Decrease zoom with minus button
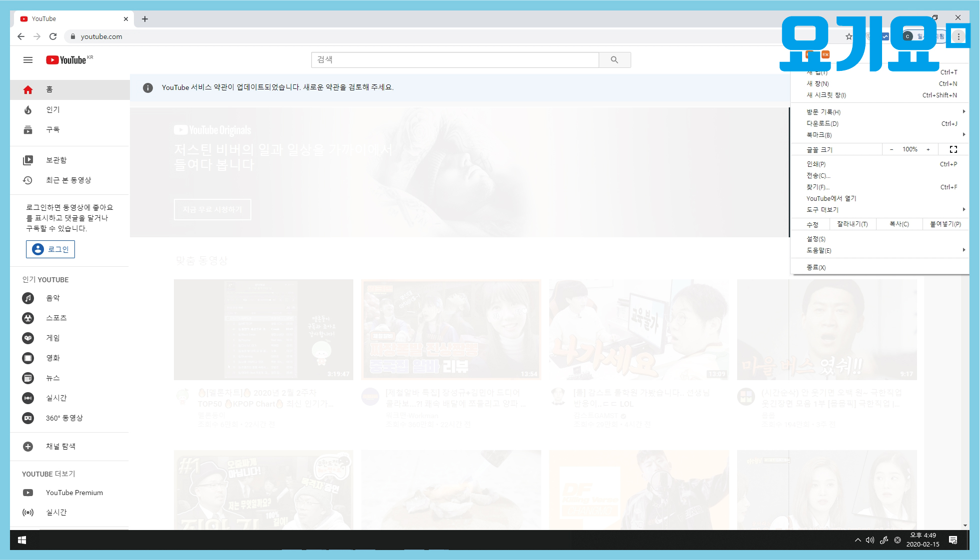 892,149
